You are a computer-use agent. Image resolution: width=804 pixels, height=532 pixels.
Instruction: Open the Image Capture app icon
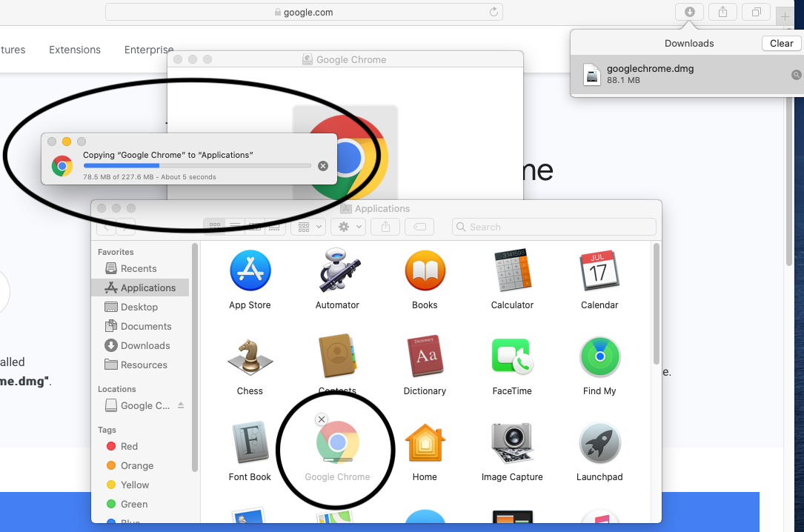click(x=512, y=442)
